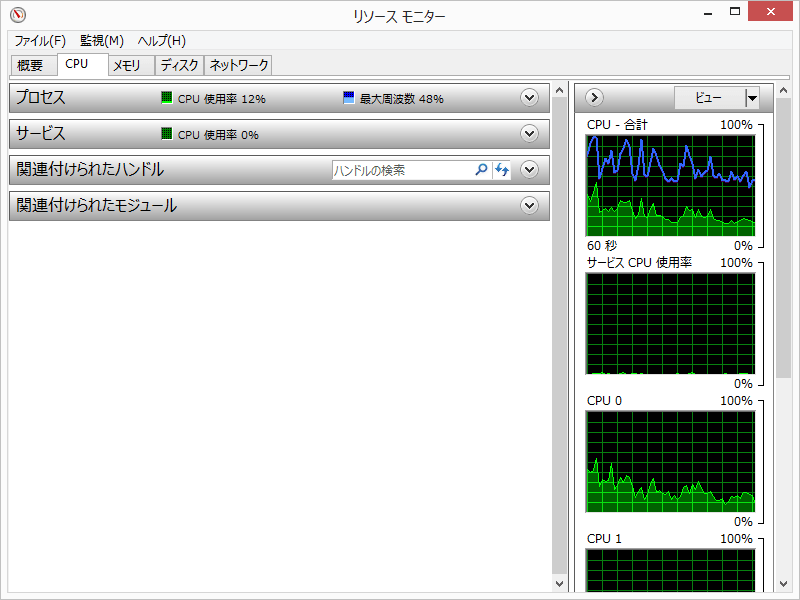Click the CPU 0 usage graph
800x600 pixels.
point(670,462)
